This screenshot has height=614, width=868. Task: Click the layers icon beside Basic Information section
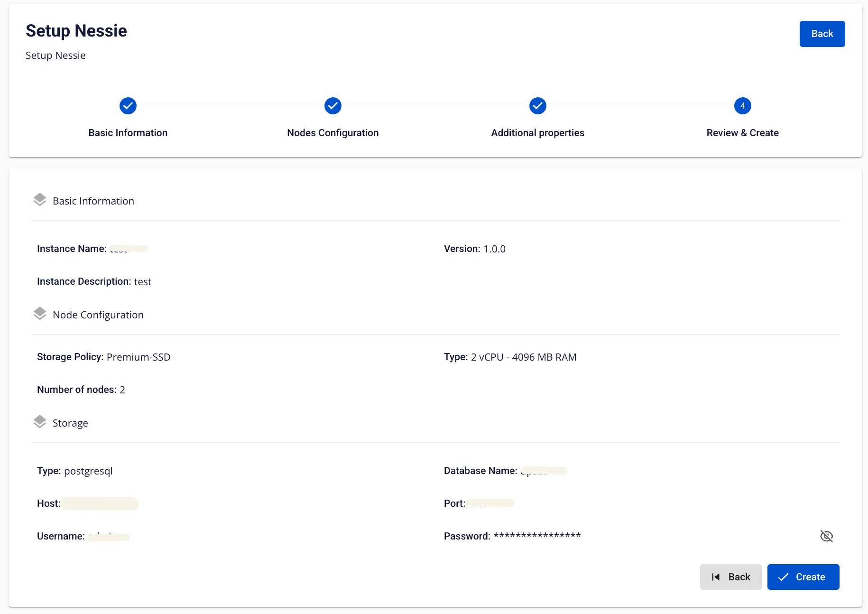click(40, 200)
